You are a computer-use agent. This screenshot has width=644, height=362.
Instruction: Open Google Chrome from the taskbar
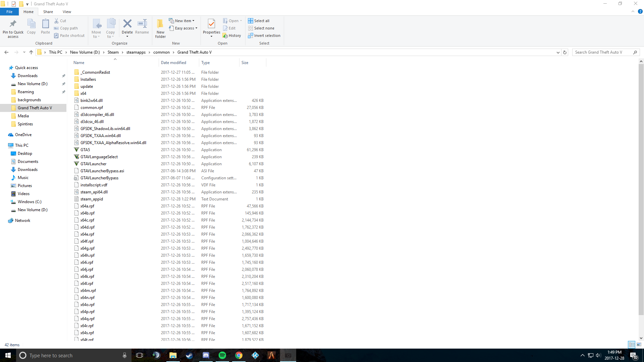(x=238, y=355)
